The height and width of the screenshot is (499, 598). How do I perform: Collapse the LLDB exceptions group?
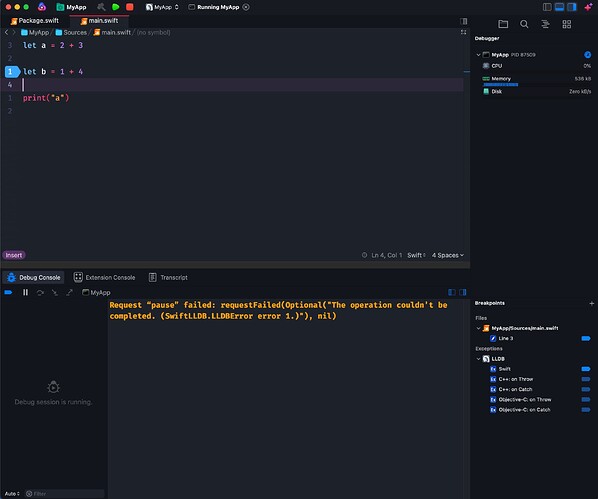[x=478, y=359]
